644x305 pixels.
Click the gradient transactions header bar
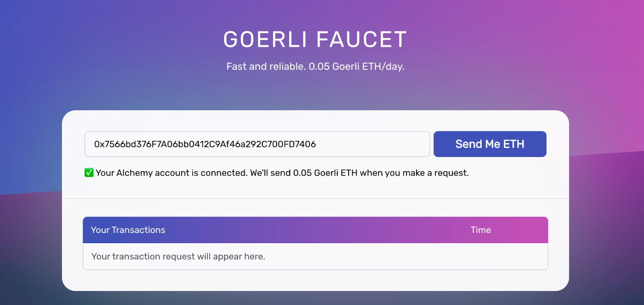[315, 230]
